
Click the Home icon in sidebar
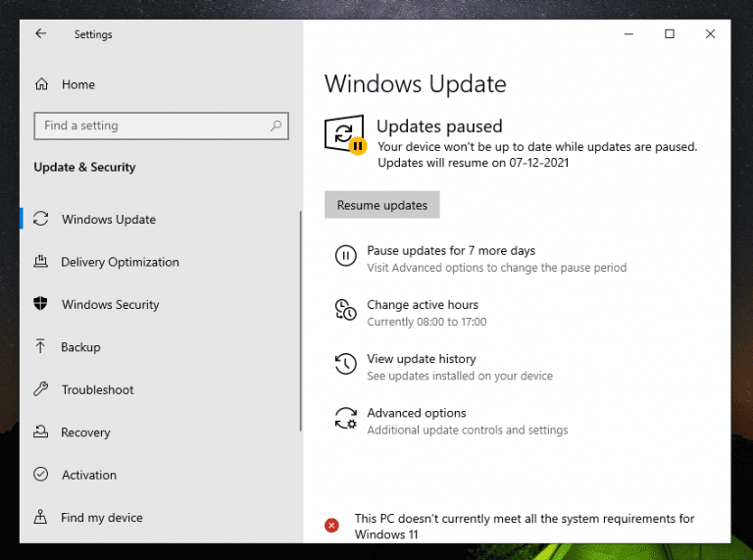41,84
